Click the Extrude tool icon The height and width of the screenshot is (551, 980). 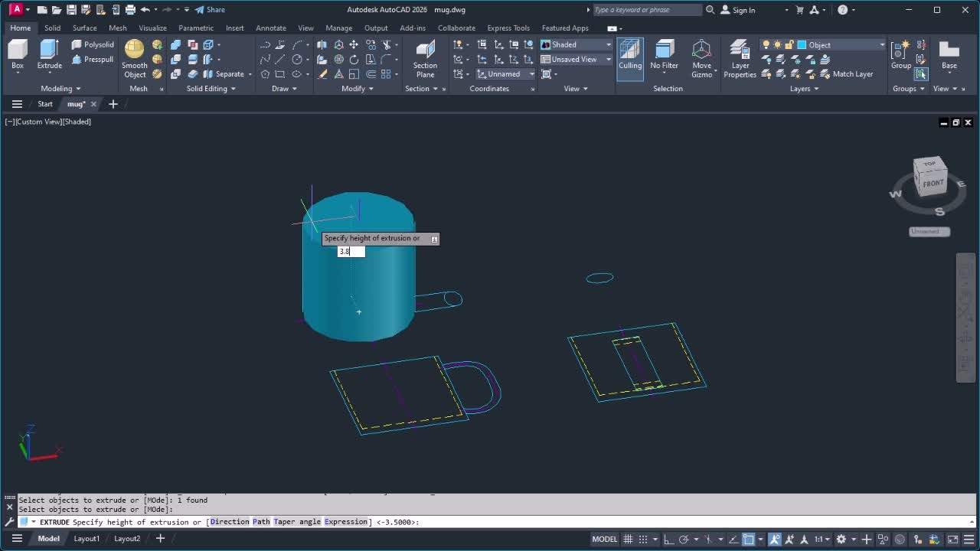(49, 52)
